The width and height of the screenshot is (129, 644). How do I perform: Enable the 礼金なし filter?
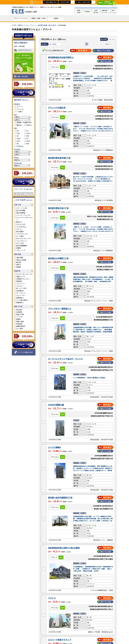tap(25, 125)
